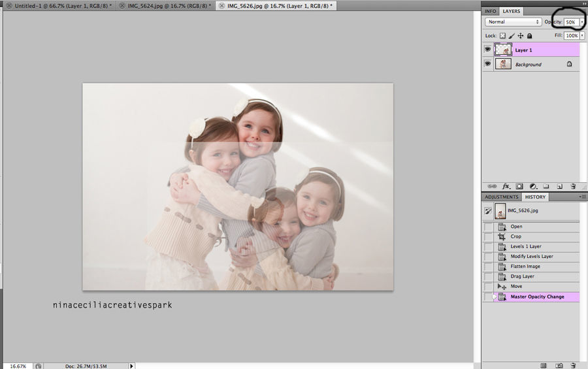Screen dimensions: 588x369
Task: Hide Layer 1 using eye icon
Action: [x=487, y=50]
